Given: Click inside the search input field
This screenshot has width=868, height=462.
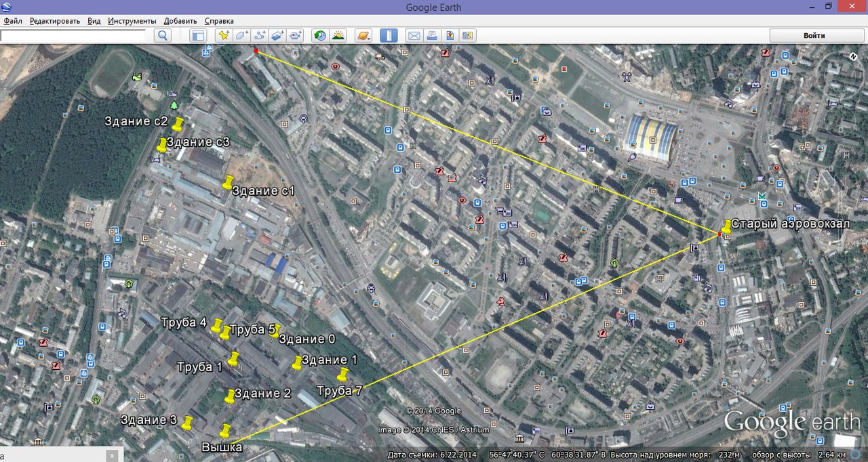Looking at the screenshot, I should coord(73,36).
